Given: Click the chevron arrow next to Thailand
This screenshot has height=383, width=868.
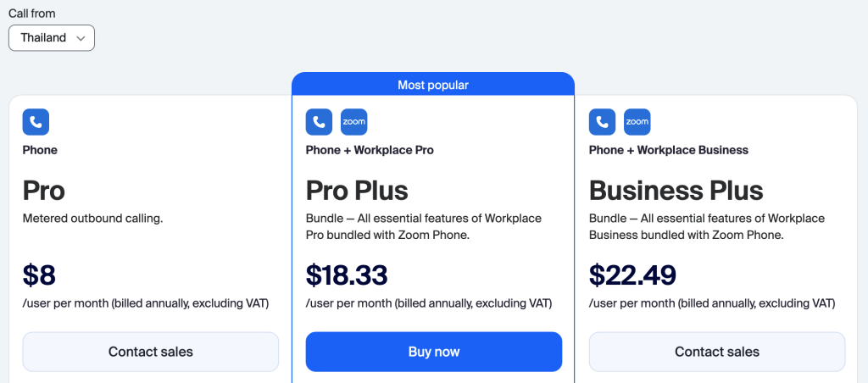Looking at the screenshot, I should (81, 38).
